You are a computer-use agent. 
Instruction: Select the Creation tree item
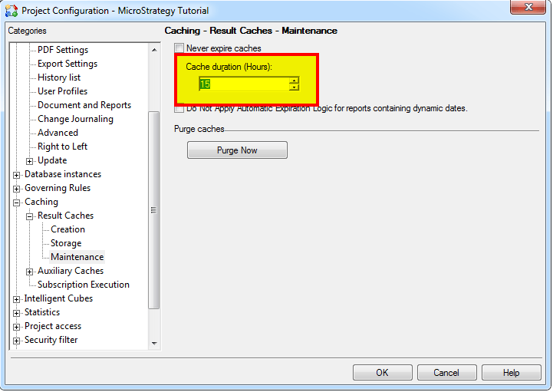67,229
